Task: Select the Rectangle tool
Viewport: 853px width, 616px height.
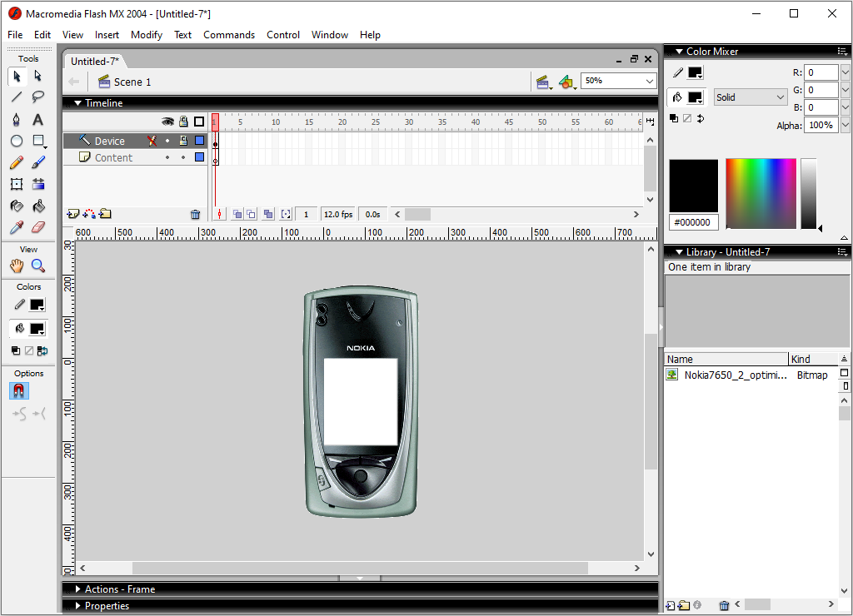Action: pyautogui.click(x=38, y=142)
